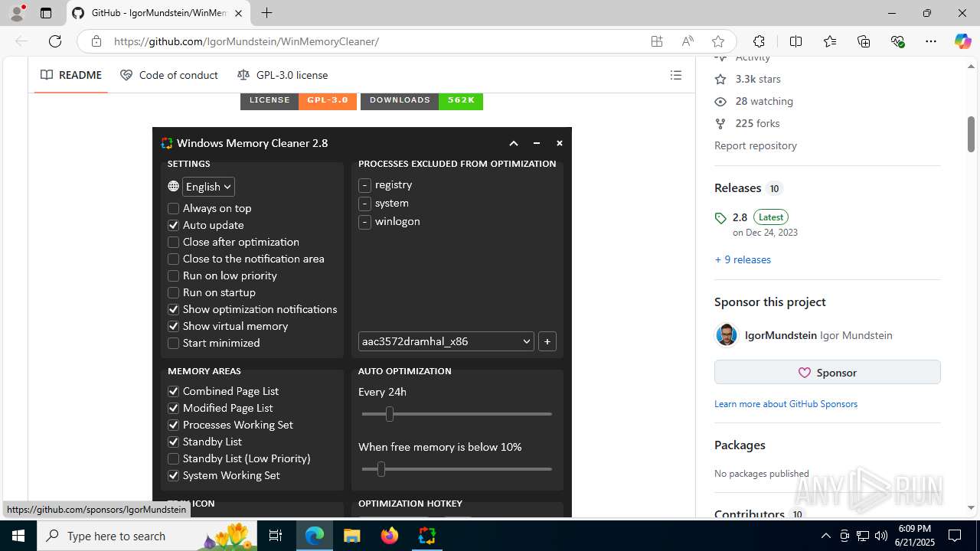Toggle Show virtual memory
The width and height of the screenshot is (980, 551).
pos(173,326)
